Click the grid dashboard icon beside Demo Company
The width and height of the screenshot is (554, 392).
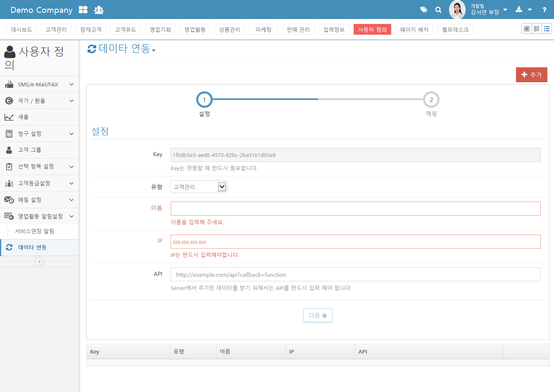pos(83,10)
